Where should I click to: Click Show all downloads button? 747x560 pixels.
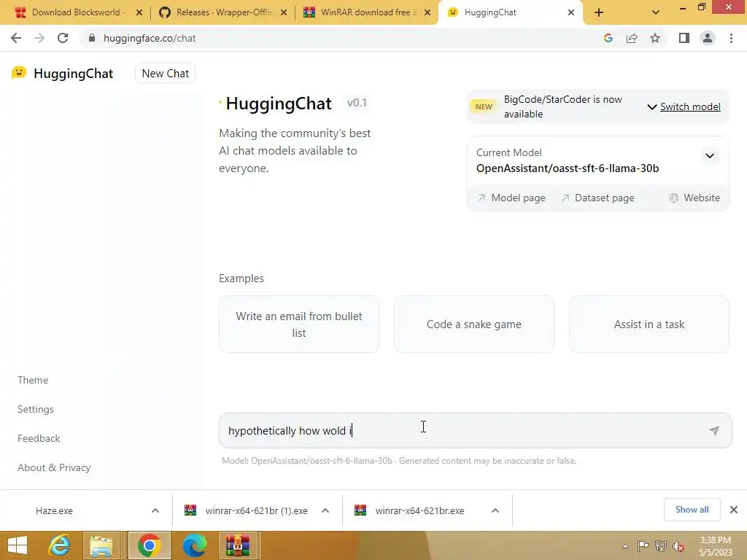pos(692,510)
